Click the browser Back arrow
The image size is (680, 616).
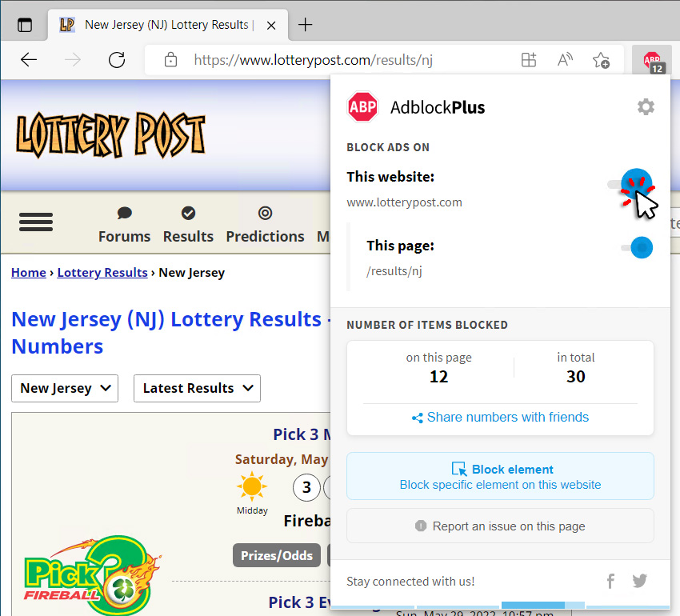point(29,59)
